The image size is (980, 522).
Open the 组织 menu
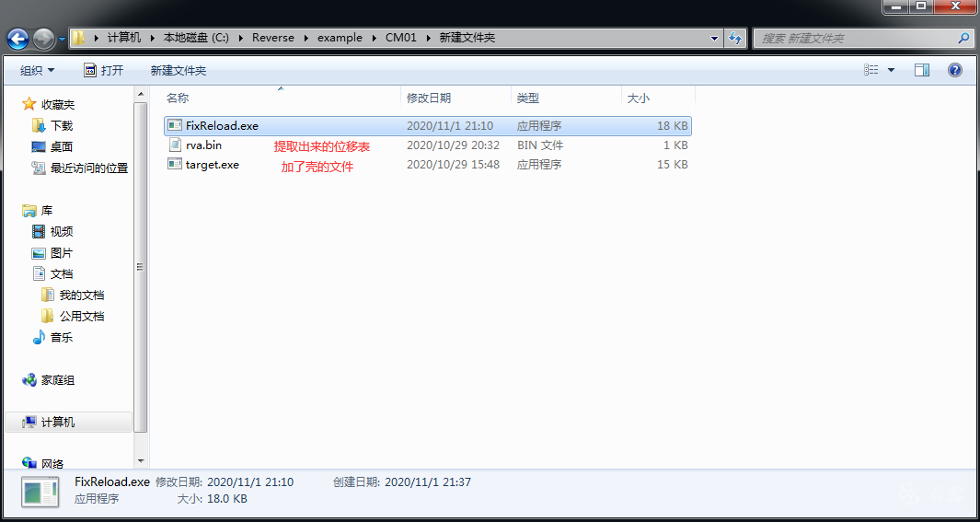pos(38,71)
